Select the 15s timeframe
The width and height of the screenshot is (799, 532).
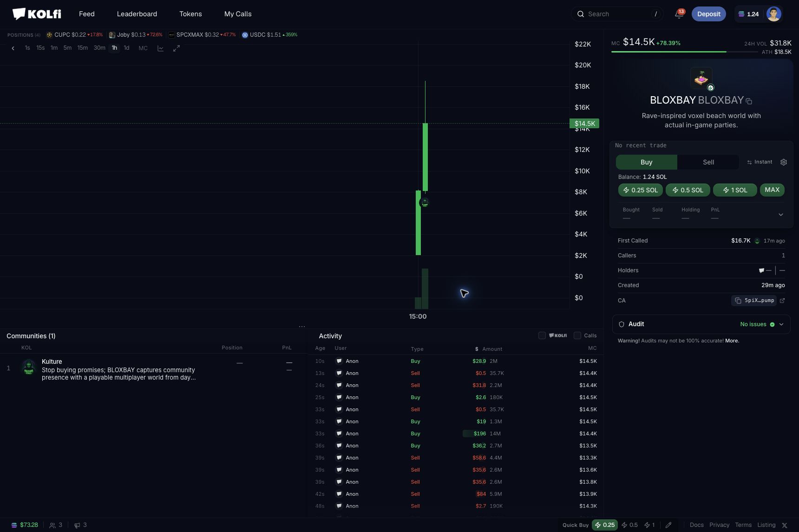40,48
